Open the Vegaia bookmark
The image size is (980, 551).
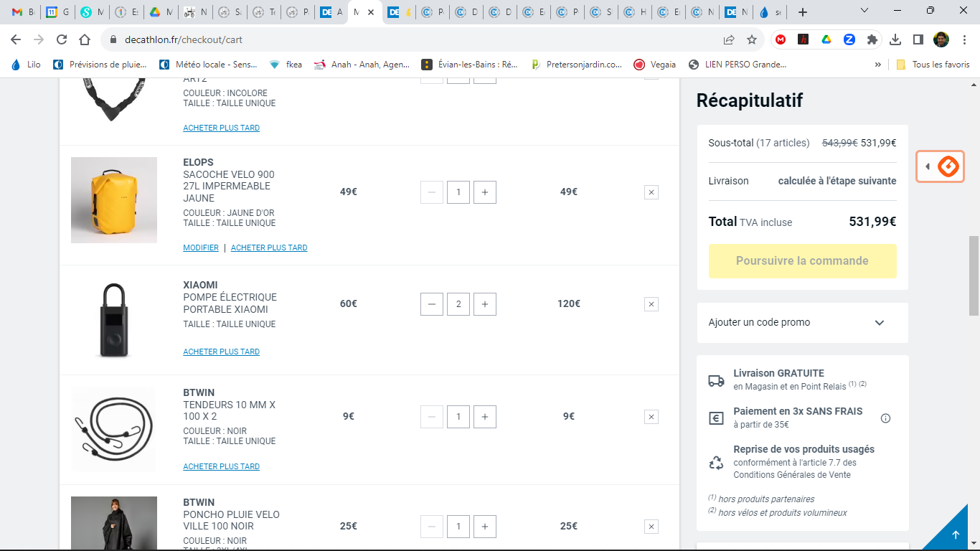tap(654, 65)
